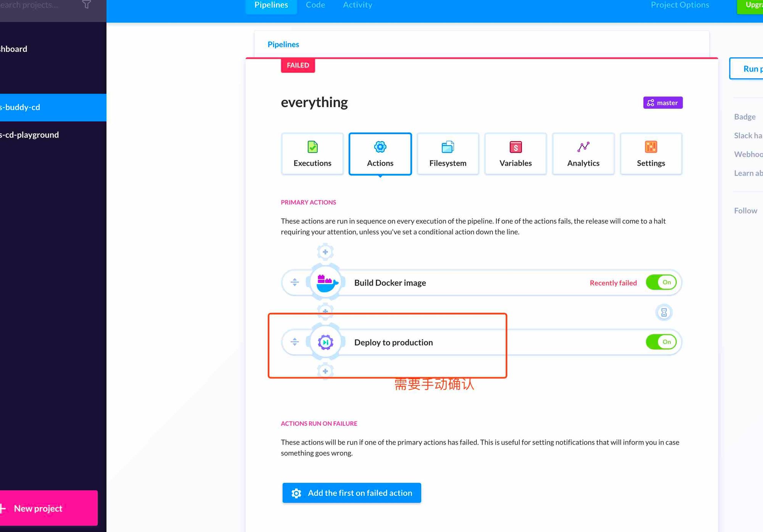The height and width of the screenshot is (532, 763).
Task: Disable Deploy to production On switch
Action: click(661, 342)
